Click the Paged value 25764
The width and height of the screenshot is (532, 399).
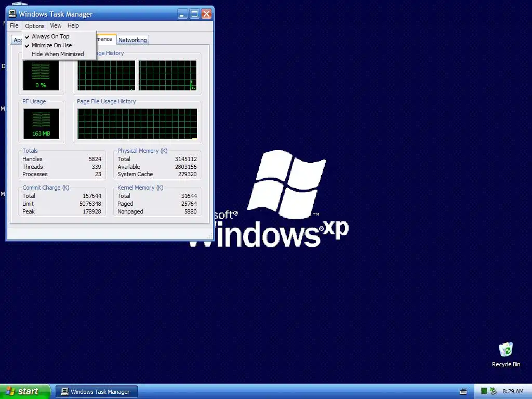189,204
